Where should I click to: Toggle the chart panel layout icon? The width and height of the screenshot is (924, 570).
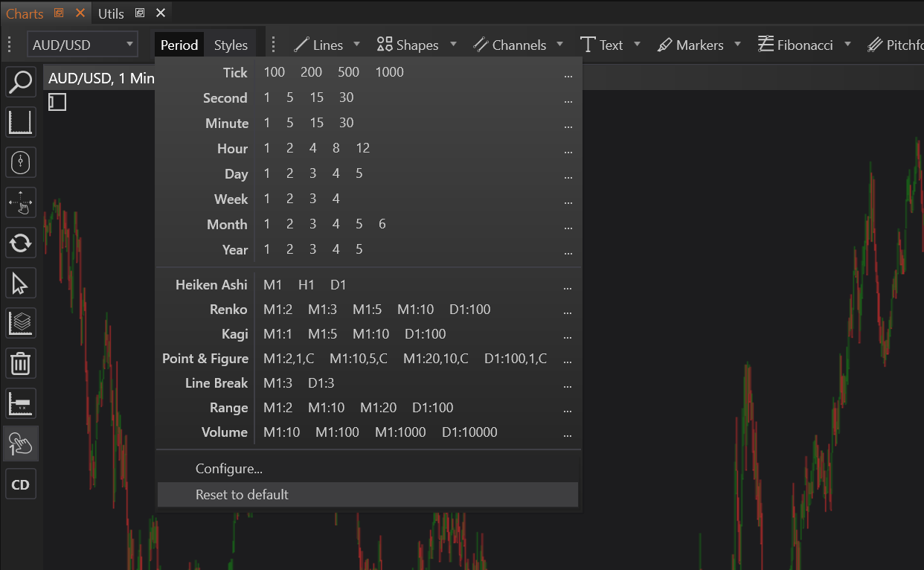(58, 102)
